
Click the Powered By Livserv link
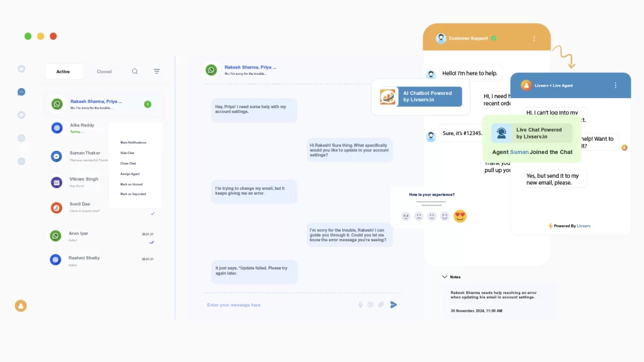coord(570,226)
